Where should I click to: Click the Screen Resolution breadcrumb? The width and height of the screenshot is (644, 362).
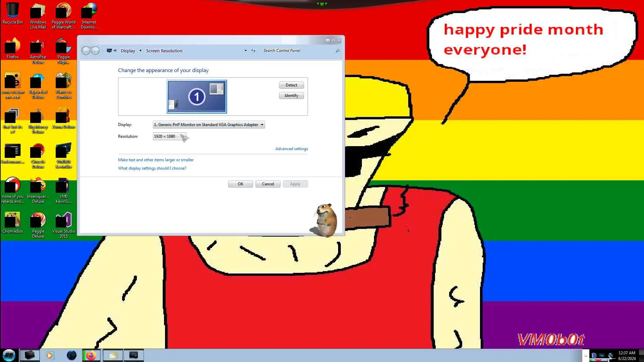[x=164, y=51]
